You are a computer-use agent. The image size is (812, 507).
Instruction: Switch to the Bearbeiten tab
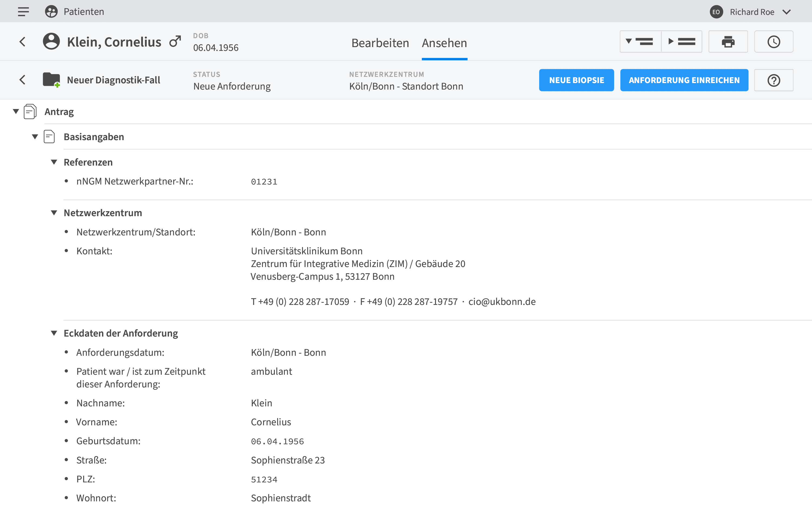tap(380, 43)
